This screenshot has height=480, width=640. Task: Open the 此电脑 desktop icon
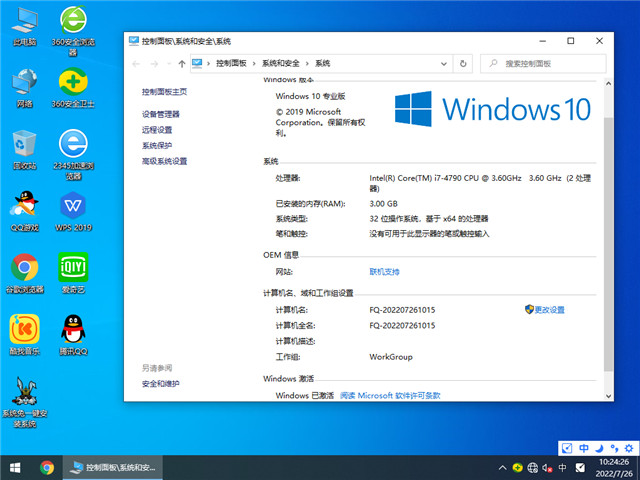click(24, 27)
